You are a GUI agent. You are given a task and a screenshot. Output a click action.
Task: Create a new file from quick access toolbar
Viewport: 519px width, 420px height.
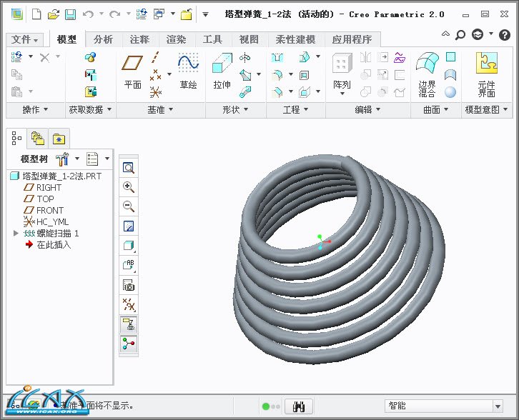pos(36,14)
